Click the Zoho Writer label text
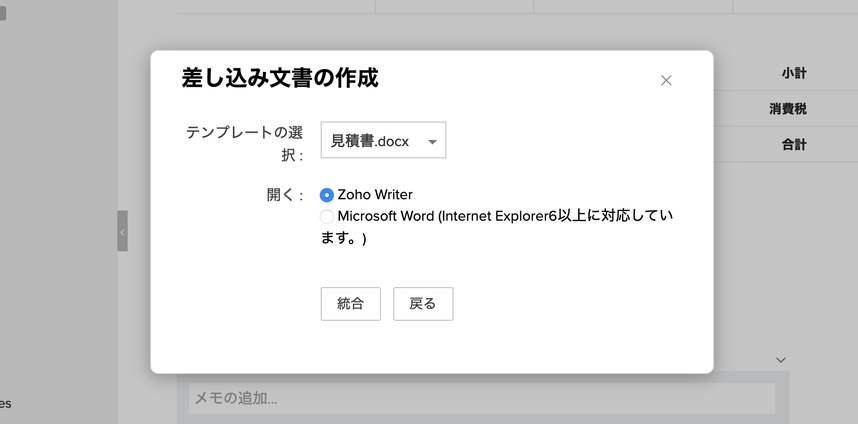The image size is (858, 424). 375,195
